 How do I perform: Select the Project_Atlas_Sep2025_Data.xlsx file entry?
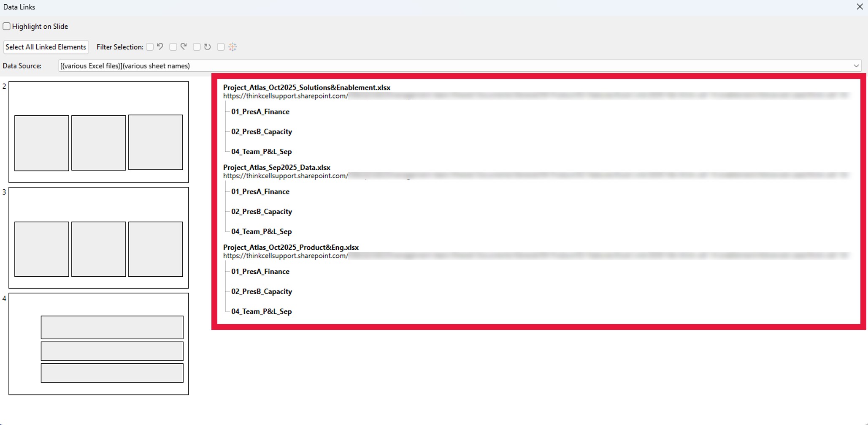point(276,167)
